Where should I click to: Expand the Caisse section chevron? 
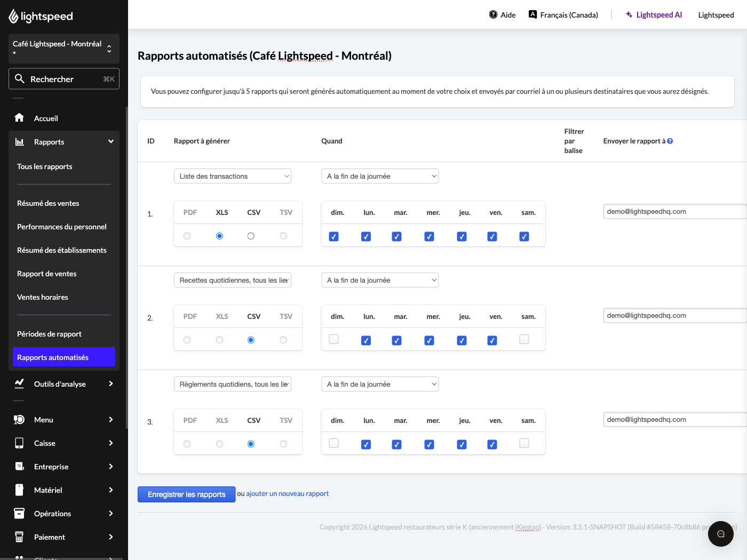click(111, 443)
